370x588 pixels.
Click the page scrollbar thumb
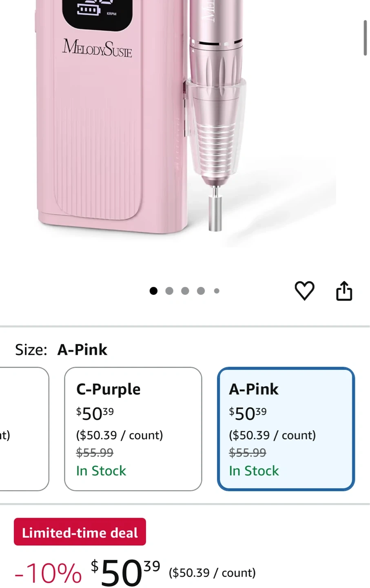pos(365,38)
